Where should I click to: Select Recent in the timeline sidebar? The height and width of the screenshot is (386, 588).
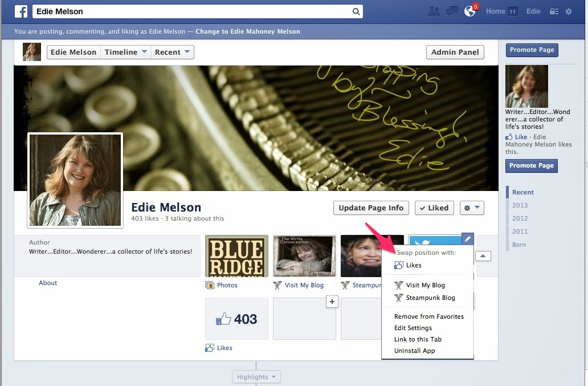point(522,192)
